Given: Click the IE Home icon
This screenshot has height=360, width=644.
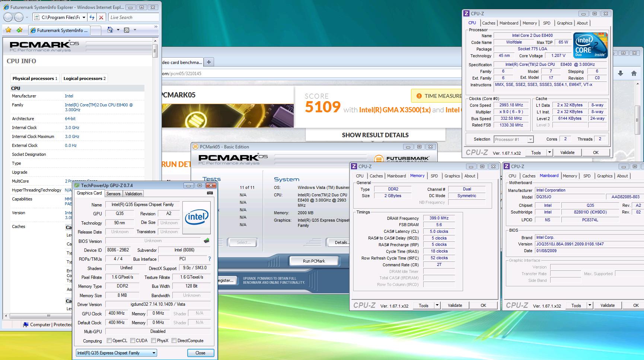Looking at the screenshot, I should coord(110,30).
